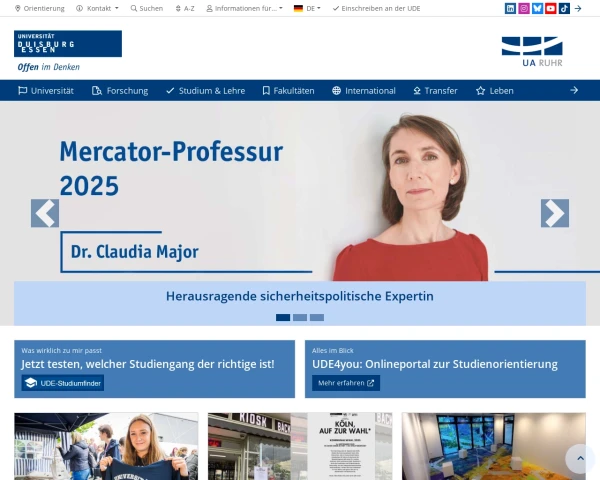This screenshot has width=600, height=480.
Task: Click the scroll-to-top round button
Action: click(x=580, y=459)
